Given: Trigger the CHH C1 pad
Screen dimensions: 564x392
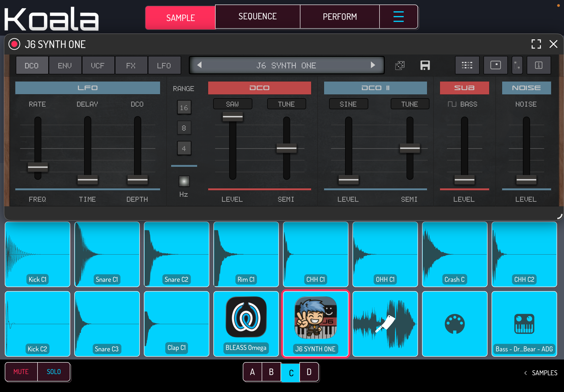Looking at the screenshot, I should tap(315, 254).
